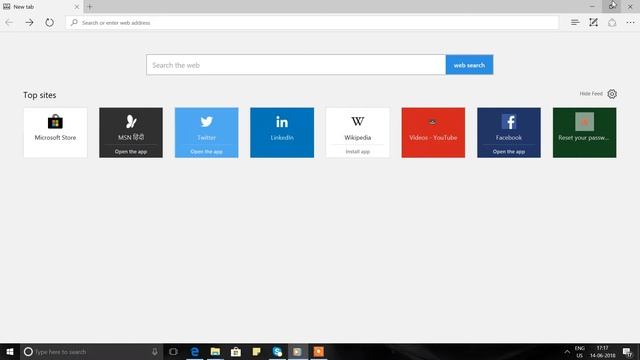Go back to the previous page

[9, 22]
